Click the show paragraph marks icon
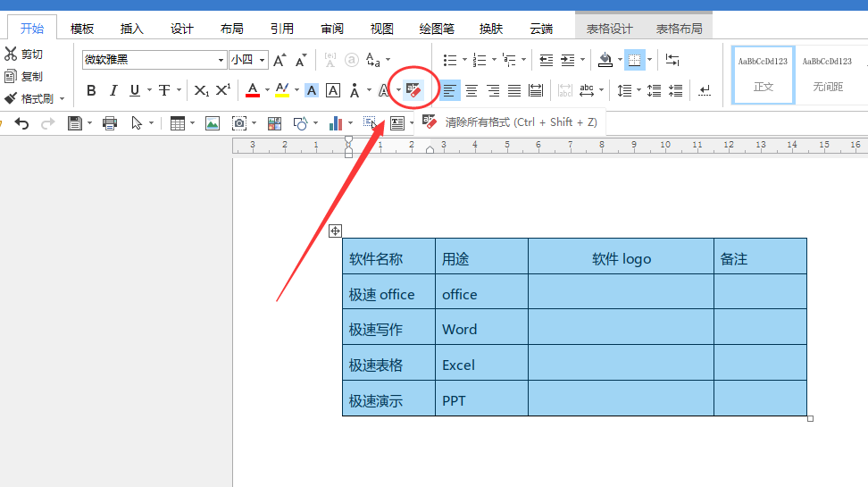868x487 pixels. click(705, 90)
